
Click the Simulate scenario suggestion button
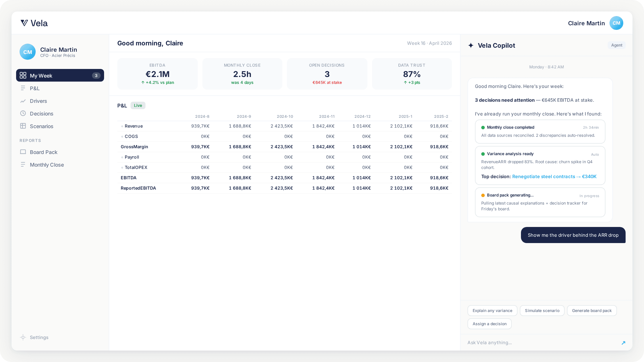(x=542, y=311)
